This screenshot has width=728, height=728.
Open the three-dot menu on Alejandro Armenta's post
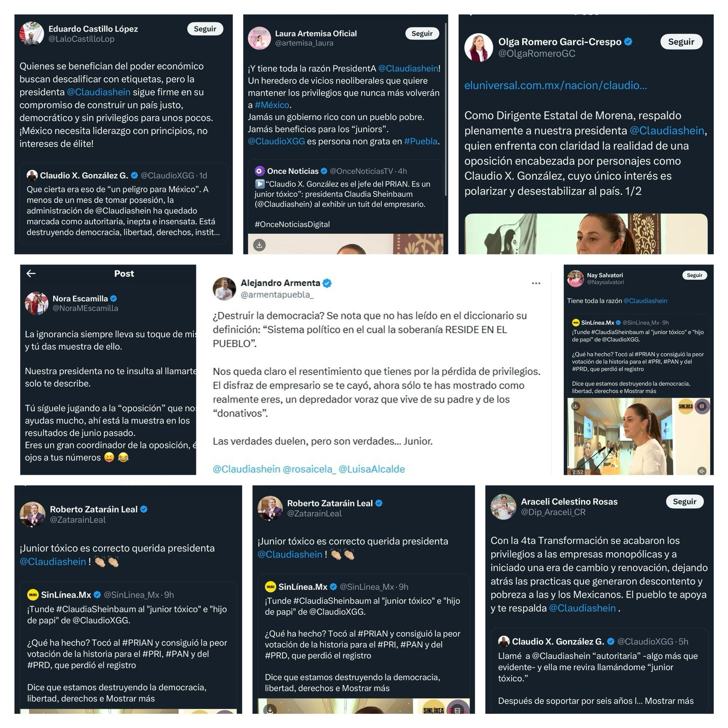[536, 283]
